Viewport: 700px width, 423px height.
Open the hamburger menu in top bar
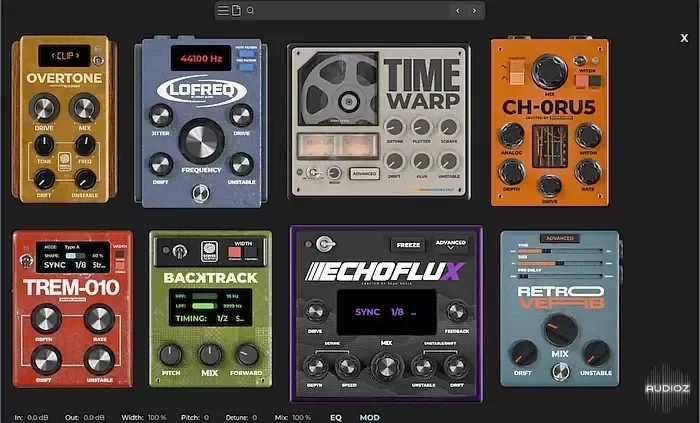[x=223, y=10]
